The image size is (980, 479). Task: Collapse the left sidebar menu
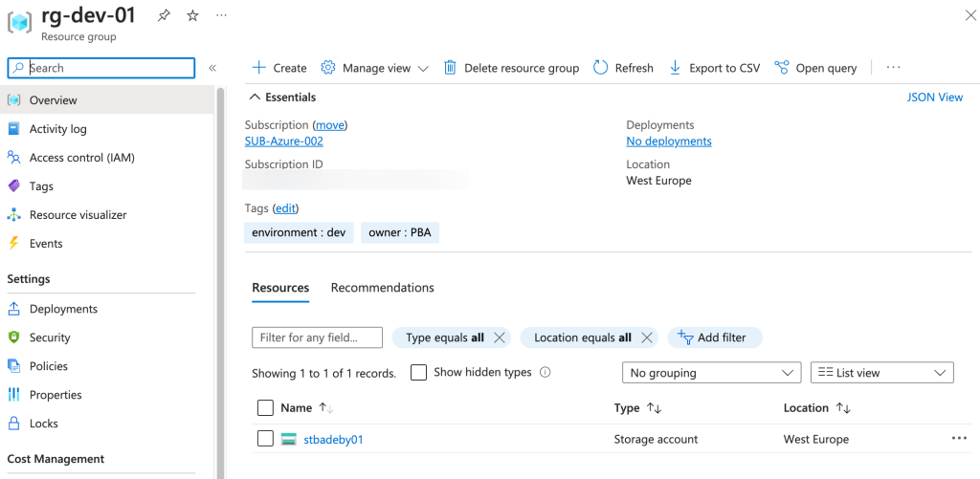point(212,68)
